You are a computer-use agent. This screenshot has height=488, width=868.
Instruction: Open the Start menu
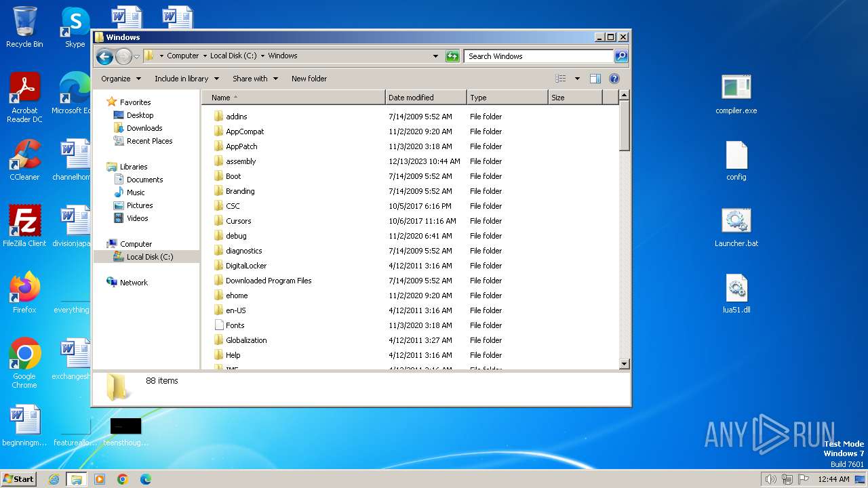(x=19, y=479)
